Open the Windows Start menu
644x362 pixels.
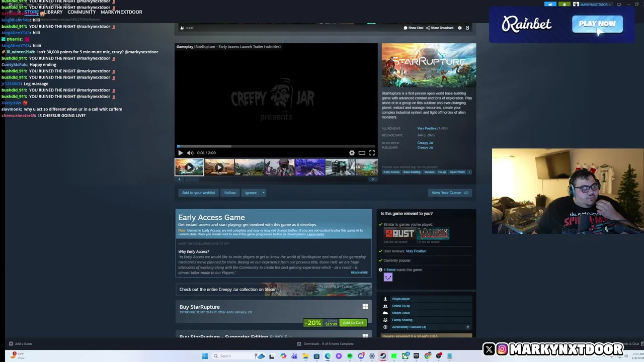(205, 356)
